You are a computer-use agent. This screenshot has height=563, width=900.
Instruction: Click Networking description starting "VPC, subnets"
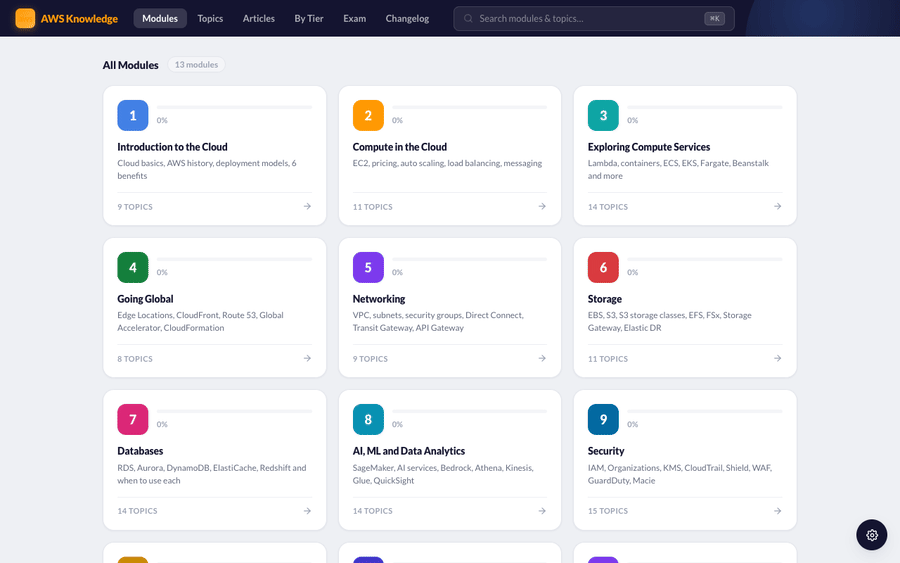[x=438, y=321]
